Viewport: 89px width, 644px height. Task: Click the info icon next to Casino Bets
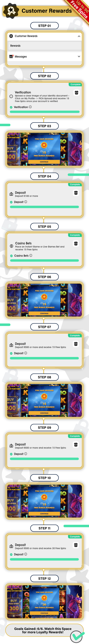pos(31,255)
